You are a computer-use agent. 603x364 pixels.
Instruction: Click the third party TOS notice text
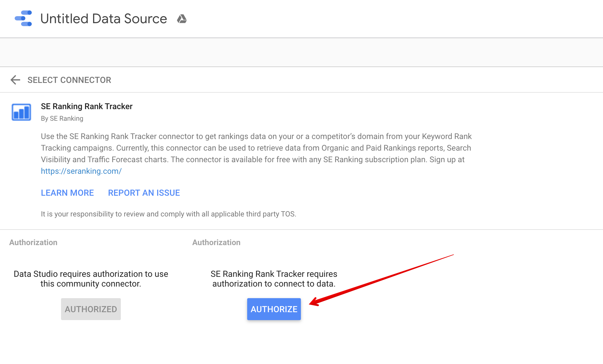pos(168,214)
